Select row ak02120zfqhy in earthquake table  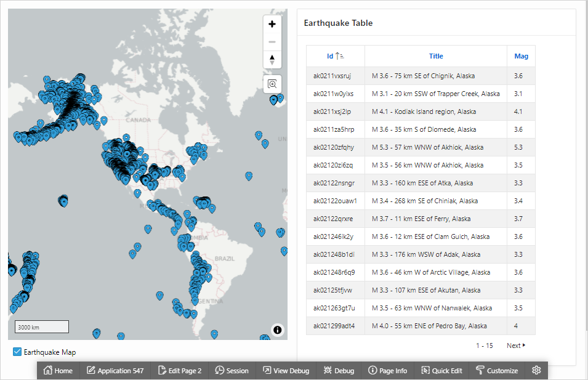click(x=421, y=147)
